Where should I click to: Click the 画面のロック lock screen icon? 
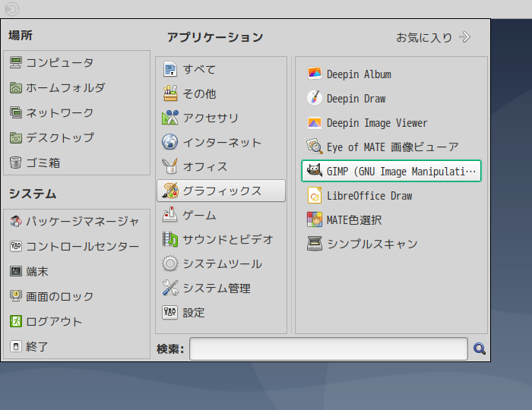16,296
